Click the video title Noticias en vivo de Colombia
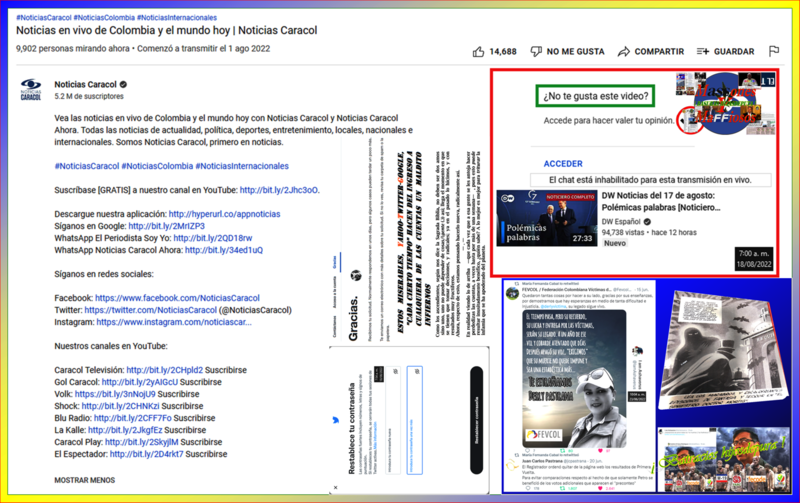The image size is (800, 503). [x=166, y=31]
